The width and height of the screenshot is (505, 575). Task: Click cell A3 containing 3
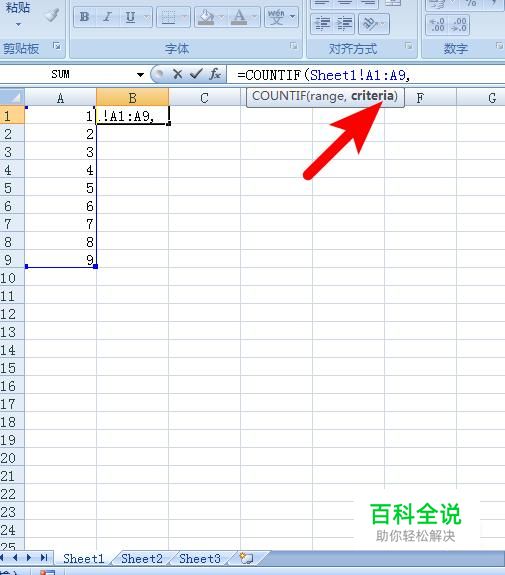click(x=61, y=152)
